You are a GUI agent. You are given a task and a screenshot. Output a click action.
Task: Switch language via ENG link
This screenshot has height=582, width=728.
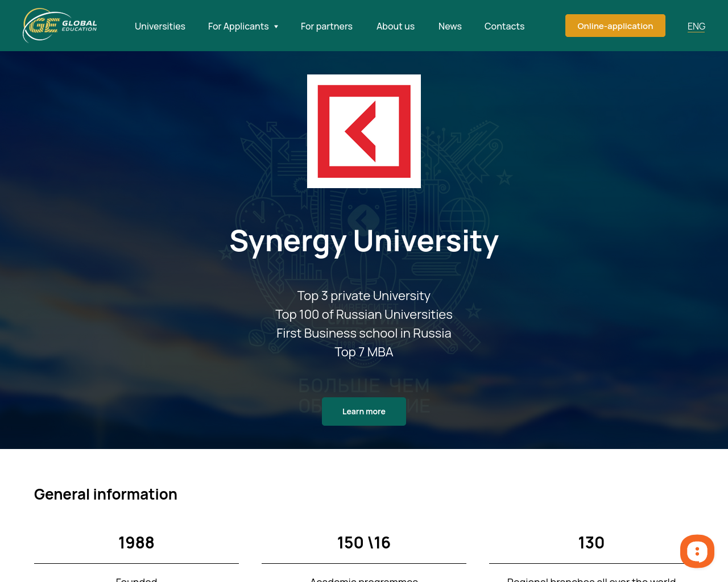[x=696, y=26]
